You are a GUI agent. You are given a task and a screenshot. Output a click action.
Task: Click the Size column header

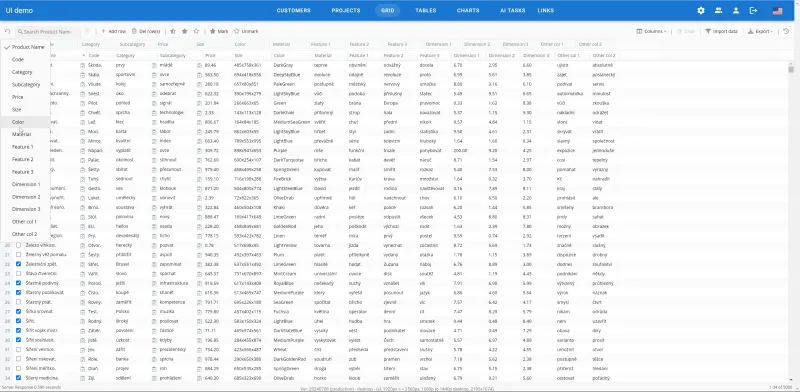click(238, 55)
